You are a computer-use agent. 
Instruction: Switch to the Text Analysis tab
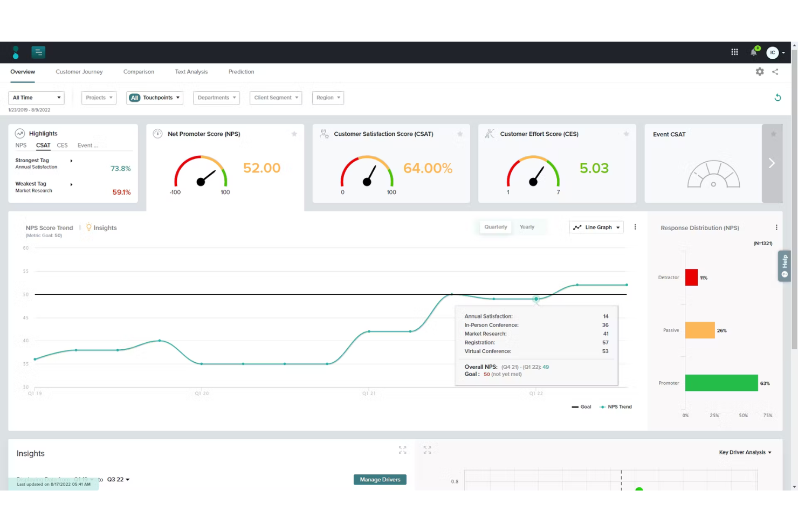pos(191,72)
